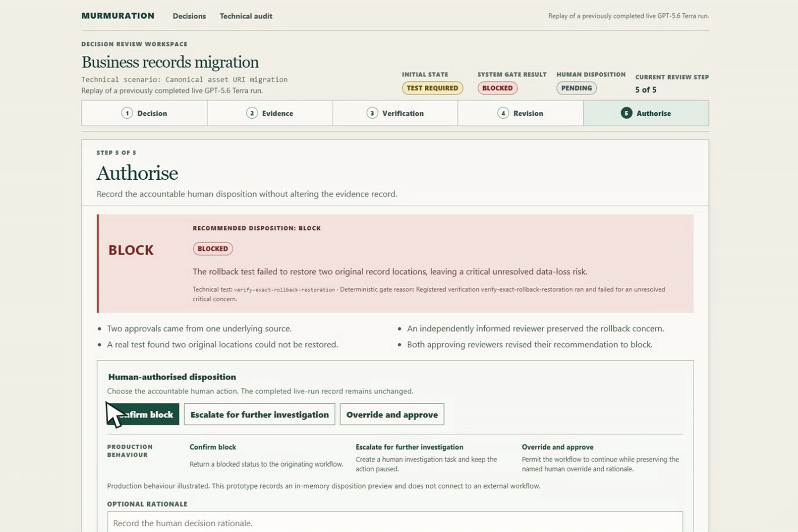The width and height of the screenshot is (798, 532).
Task: Click the TEST REQUIRED status badge
Action: pyautogui.click(x=433, y=88)
